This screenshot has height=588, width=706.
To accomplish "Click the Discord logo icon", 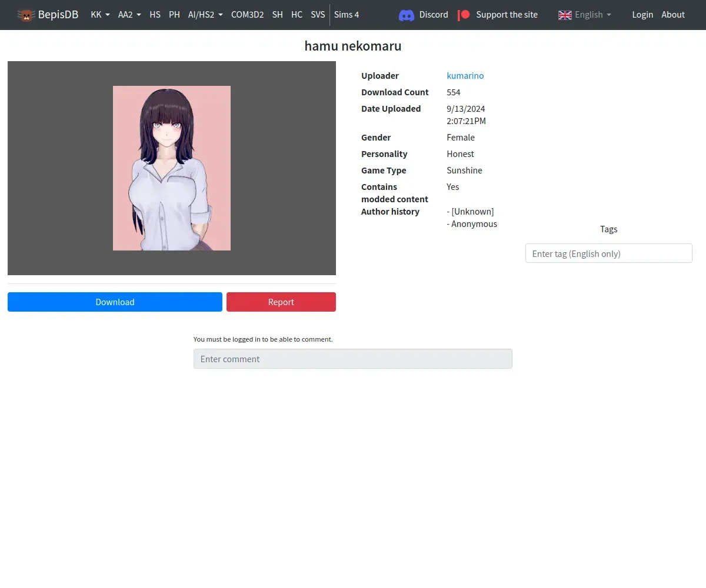I will click(407, 15).
